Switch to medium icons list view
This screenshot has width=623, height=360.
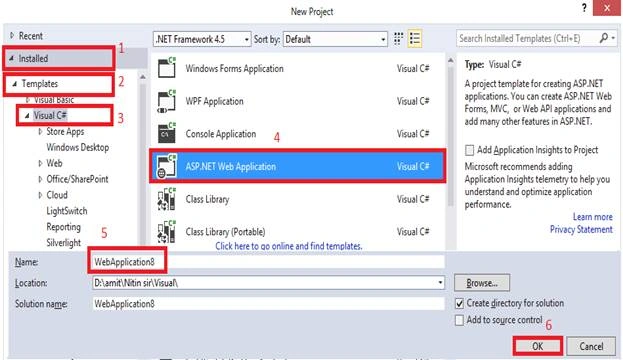coord(415,39)
